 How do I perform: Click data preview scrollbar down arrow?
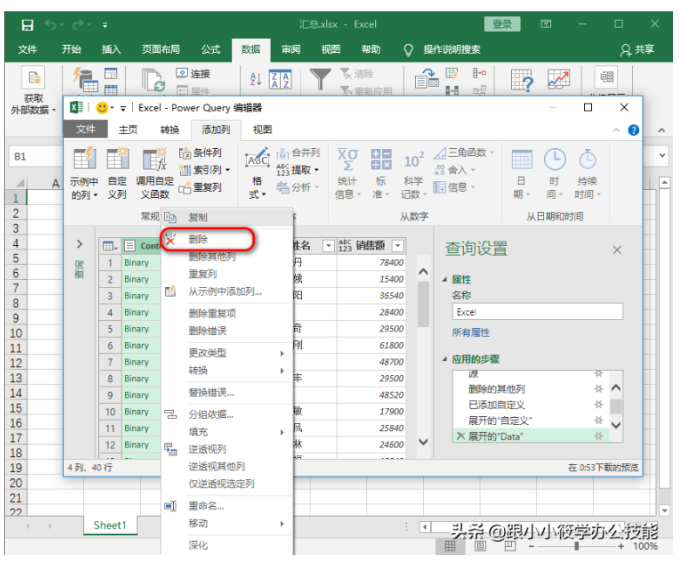coord(424,442)
